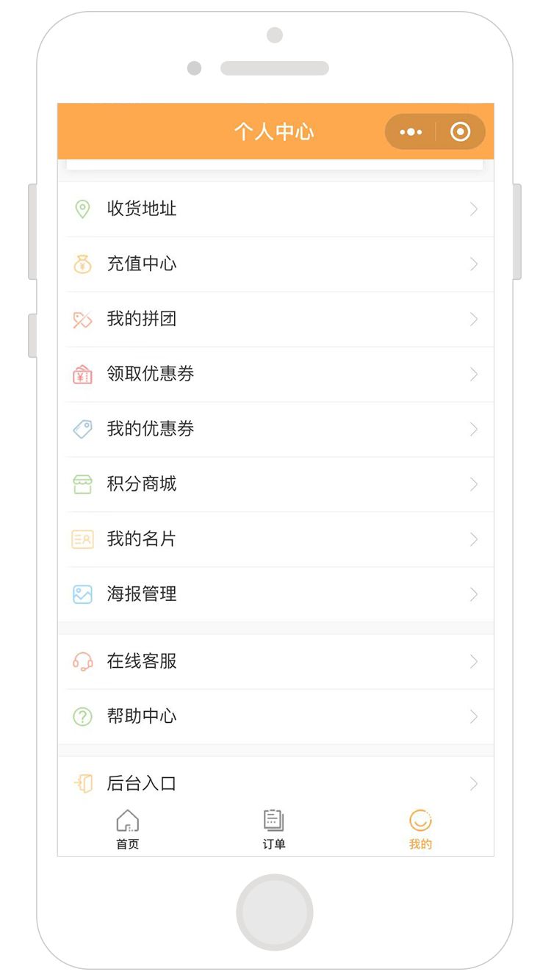551x980 pixels.
Task: Tap the question mark icon for 帮助中心
Action: (82, 717)
